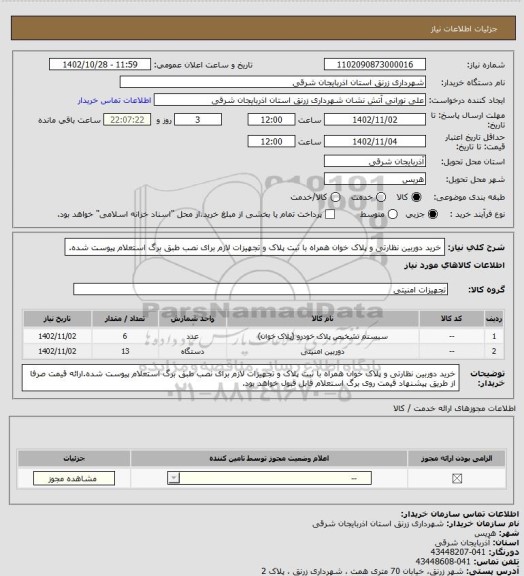Image resolution: width=524 pixels, height=576 pixels.
Task: Click quantity 13 in row 2
Action: (x=125, y=352)
